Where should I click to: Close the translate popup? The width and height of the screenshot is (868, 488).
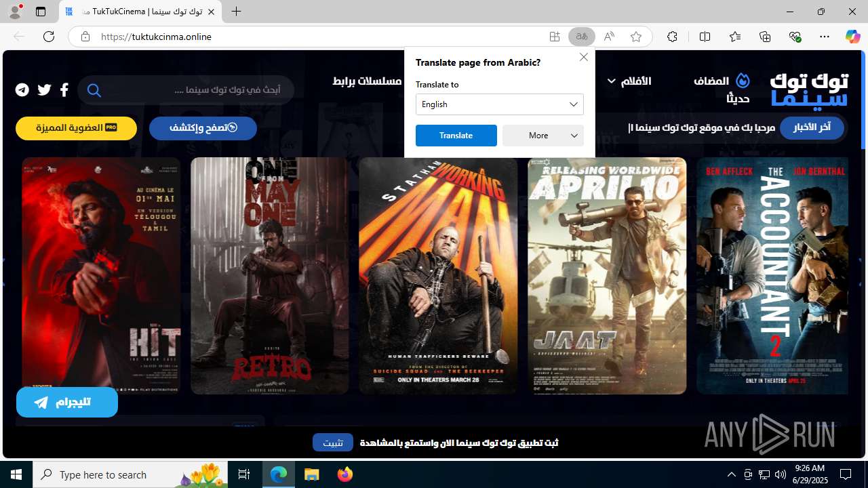click(584, 57)
